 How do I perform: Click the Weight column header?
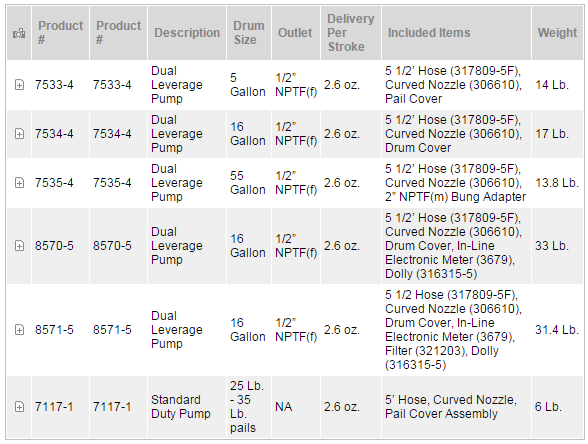click(x=557, y=33)
